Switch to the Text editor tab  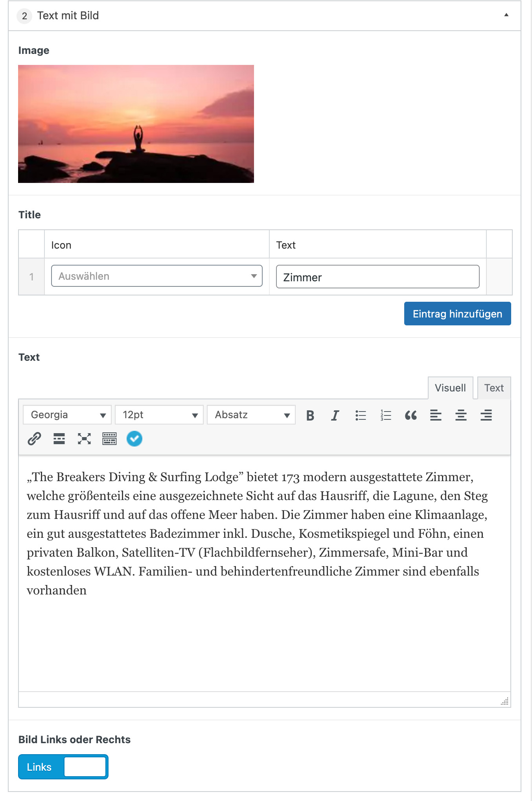[x=494, y=388]
